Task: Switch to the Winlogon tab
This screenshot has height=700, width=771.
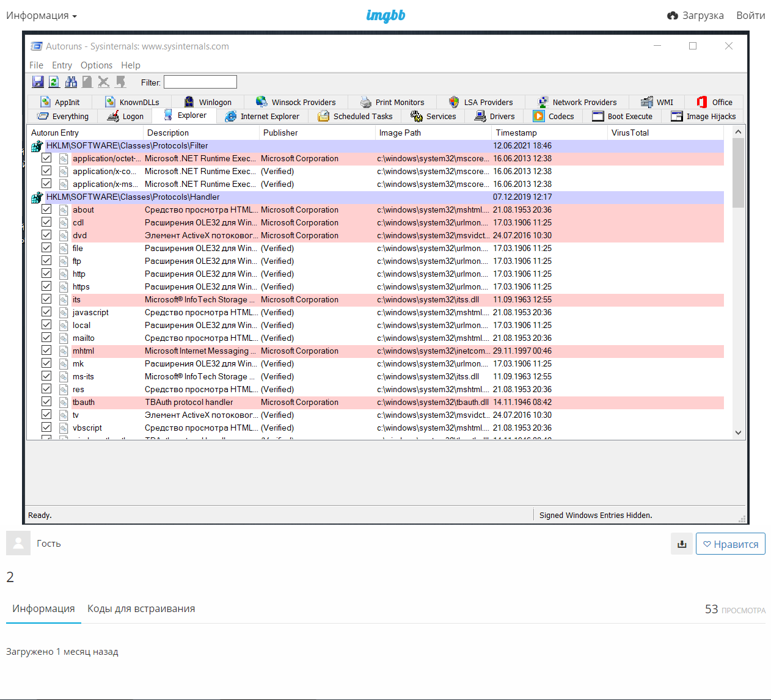Action: tap(208, 102)
